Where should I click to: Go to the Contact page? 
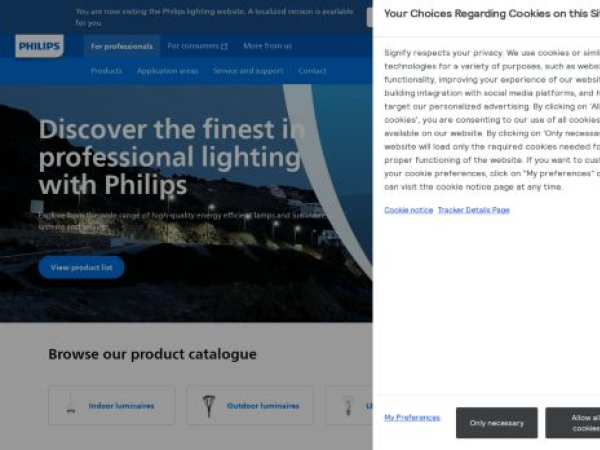(312, 71)
